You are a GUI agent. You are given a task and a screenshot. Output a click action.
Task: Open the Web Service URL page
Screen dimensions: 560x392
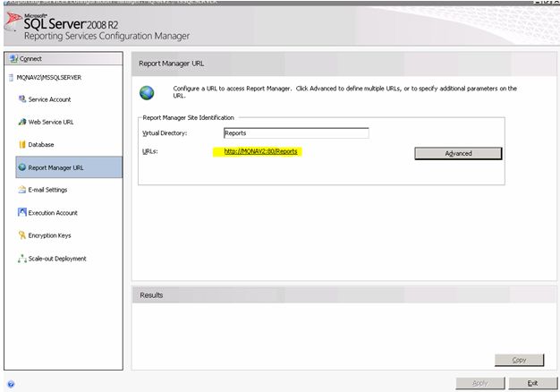click(x=51, y=123)
